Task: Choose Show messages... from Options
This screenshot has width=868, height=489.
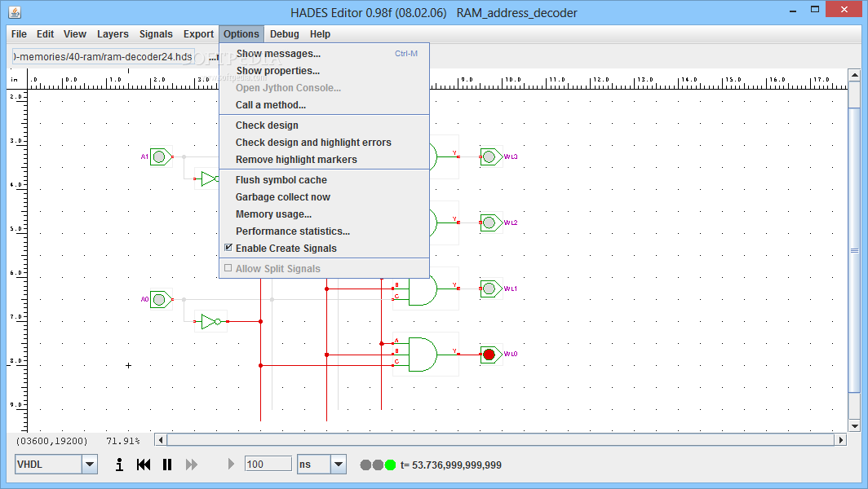Action: (325, 54)
